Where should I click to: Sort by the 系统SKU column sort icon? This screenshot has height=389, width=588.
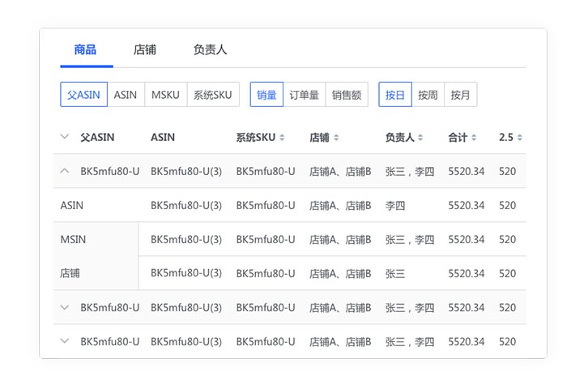tap(282, 138)
